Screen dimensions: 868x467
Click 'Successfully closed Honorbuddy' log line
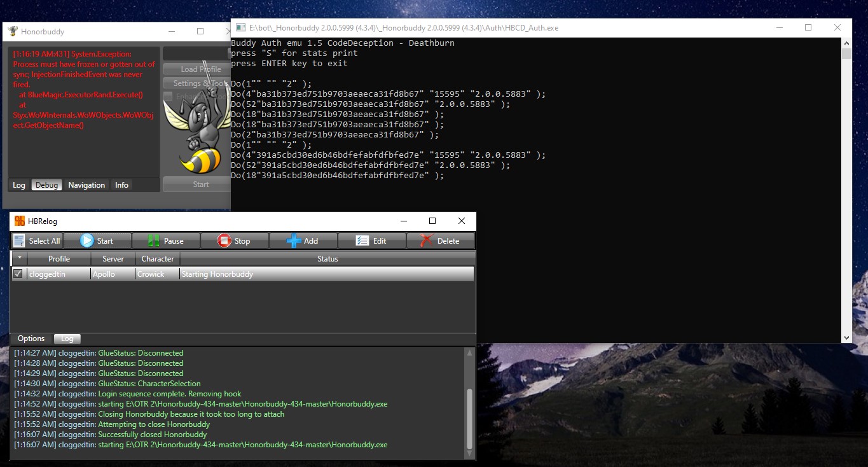point(111,435)
